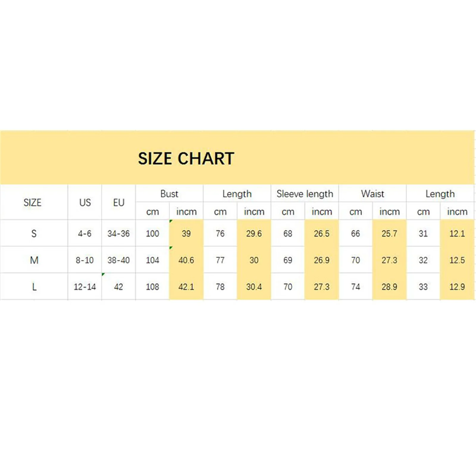Click green corner marker on EU 42 cell
Screen dimensions: 476x476
pos(103,274)
